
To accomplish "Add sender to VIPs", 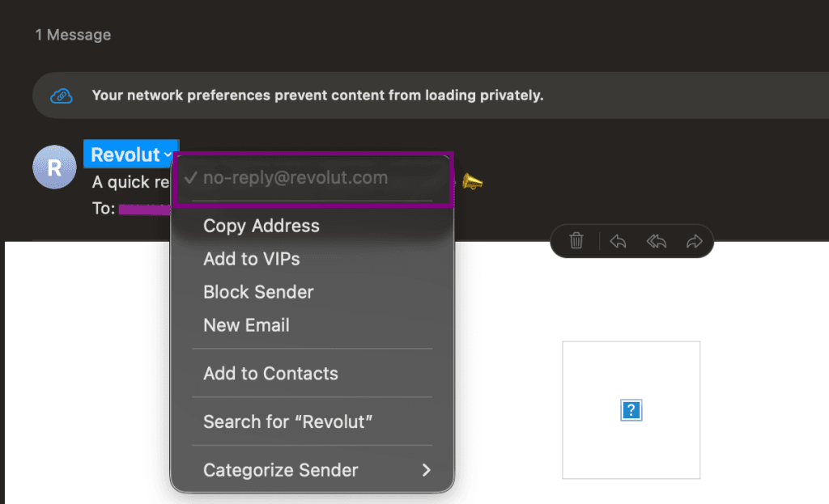I will click(x=252, y=259).
